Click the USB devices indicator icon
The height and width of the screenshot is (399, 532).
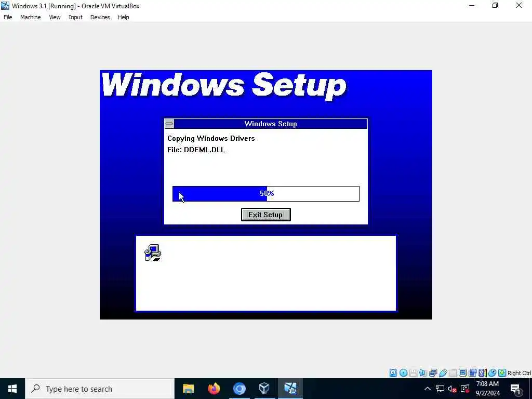pyautogui.click(x=443, y=373)
